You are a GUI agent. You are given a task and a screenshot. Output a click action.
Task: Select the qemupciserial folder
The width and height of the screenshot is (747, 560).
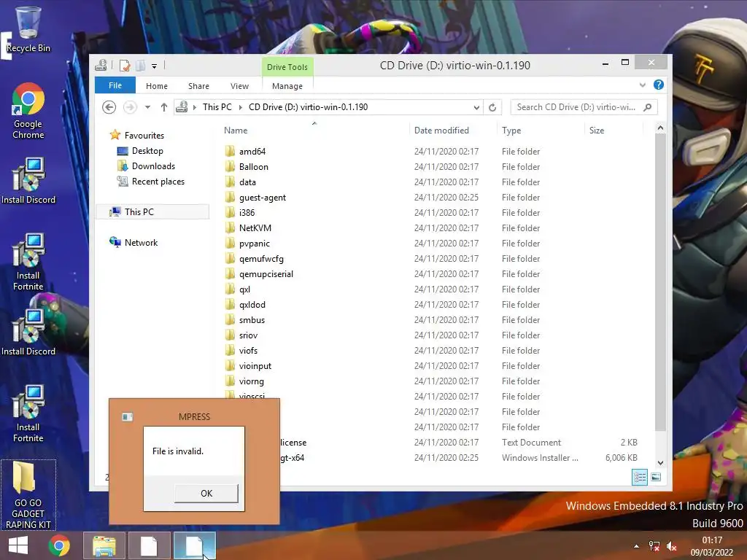coord(266,274)
